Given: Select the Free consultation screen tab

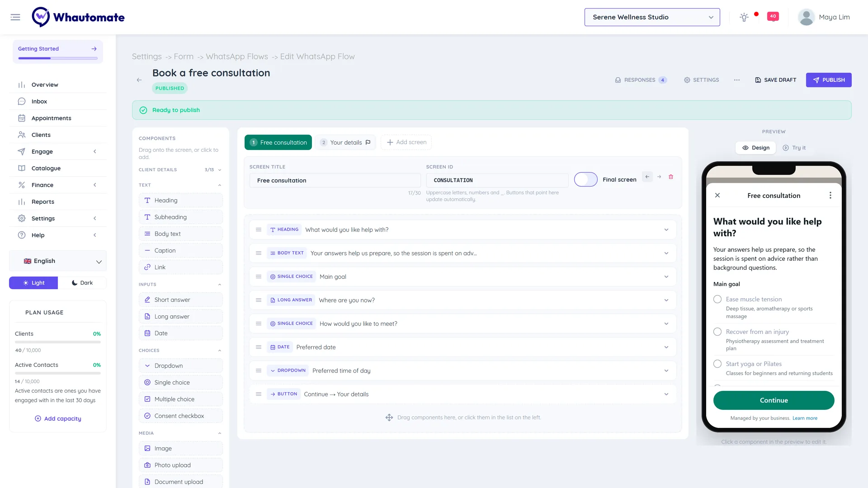Looking at the screenshot, I should tap(278, 142).
